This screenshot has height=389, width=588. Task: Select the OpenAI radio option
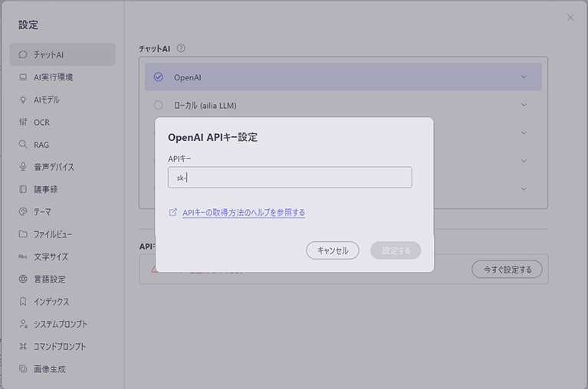tap(159, 77)
